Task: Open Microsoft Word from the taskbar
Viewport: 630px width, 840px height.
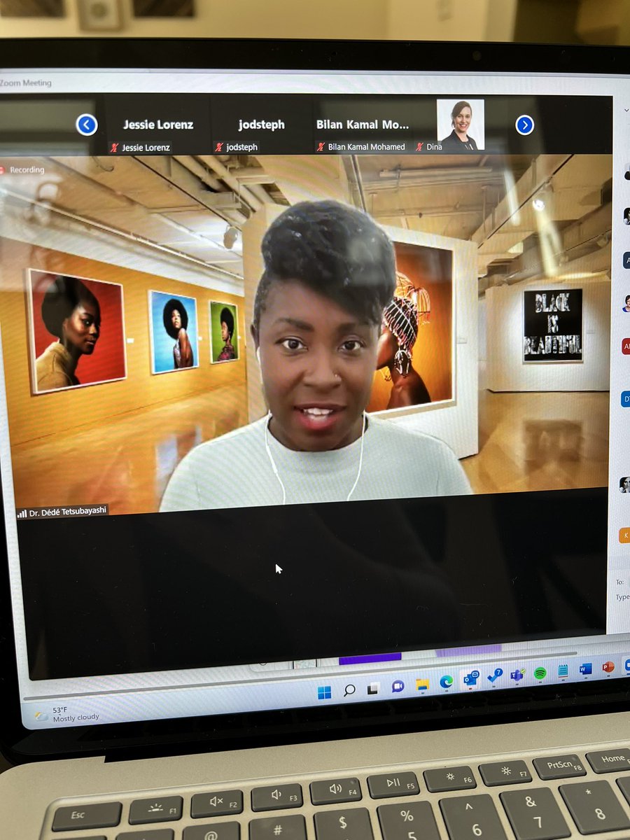Action: pyautogui.click(x=585, y=669)
